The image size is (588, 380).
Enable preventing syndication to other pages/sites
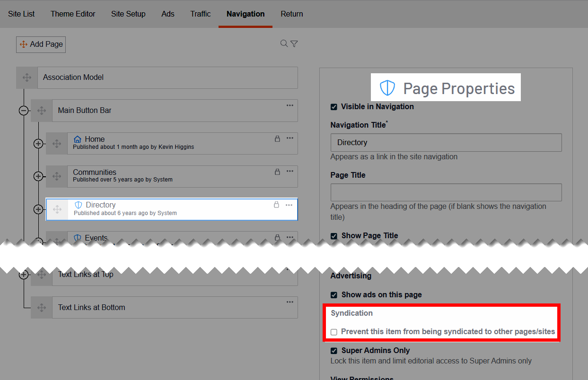click(334, 332)
